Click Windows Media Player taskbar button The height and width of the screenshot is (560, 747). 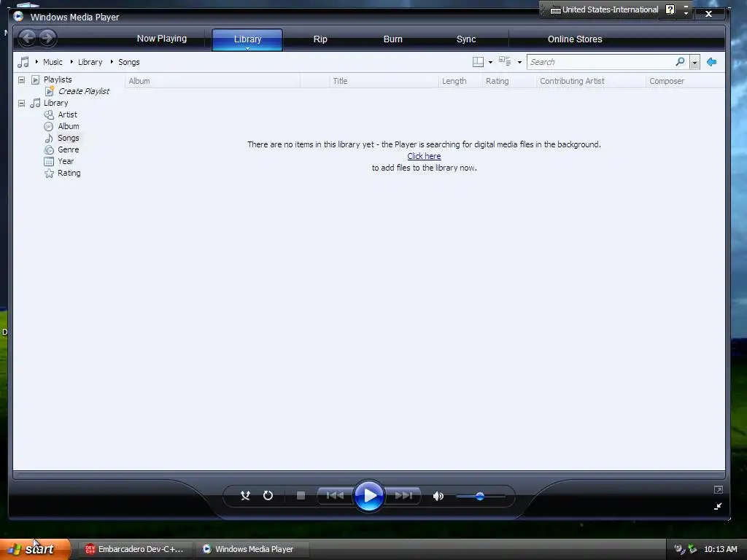(251, 549)
